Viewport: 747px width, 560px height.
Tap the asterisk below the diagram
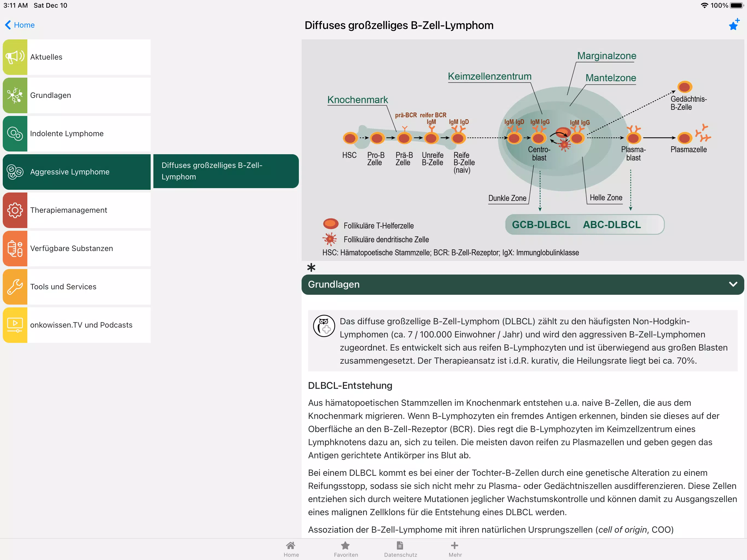[311, 268]
